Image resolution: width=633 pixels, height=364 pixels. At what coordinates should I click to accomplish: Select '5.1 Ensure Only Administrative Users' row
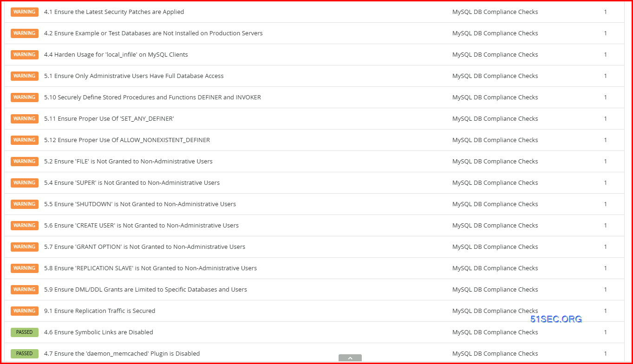(314, 76)
